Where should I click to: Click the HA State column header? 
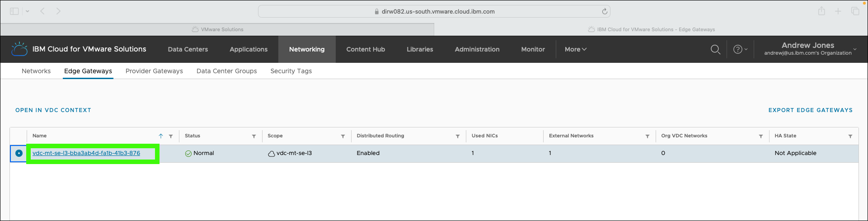pyautogui.click(x=785, y=136)
